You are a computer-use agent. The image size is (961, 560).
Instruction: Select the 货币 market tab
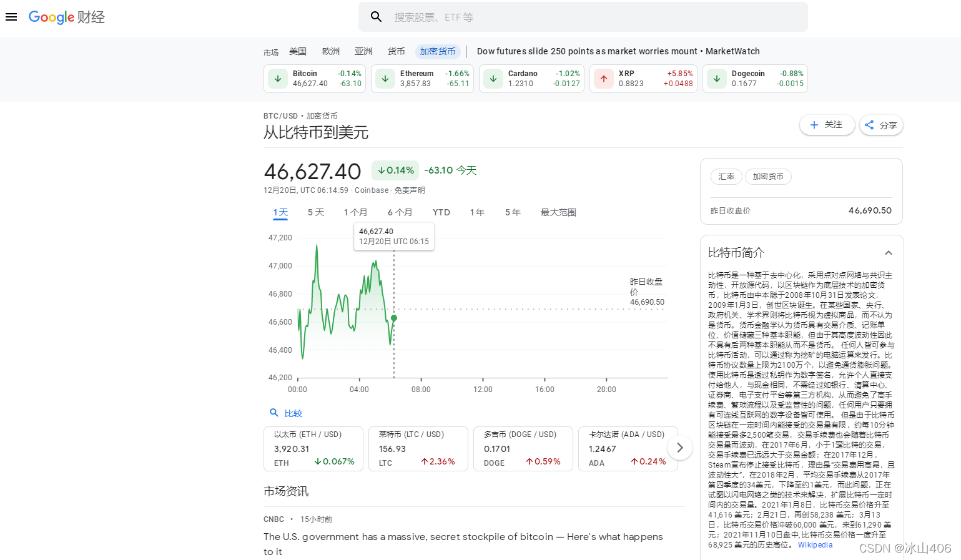click(x=396, y=52)
